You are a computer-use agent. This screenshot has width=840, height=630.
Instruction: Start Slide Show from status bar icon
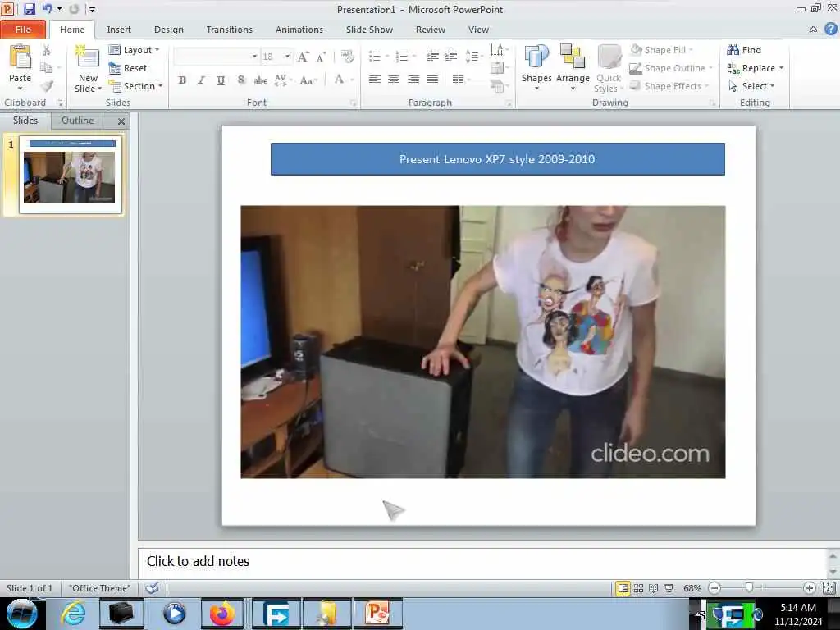669,587
